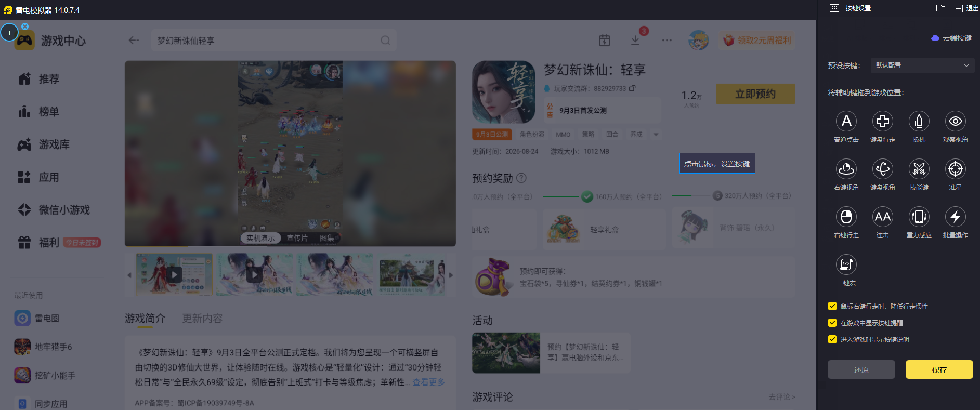This screenshot has width=980, height=410.
Task: Click the 角色扮演 genre tag
Action: point(532,135)
